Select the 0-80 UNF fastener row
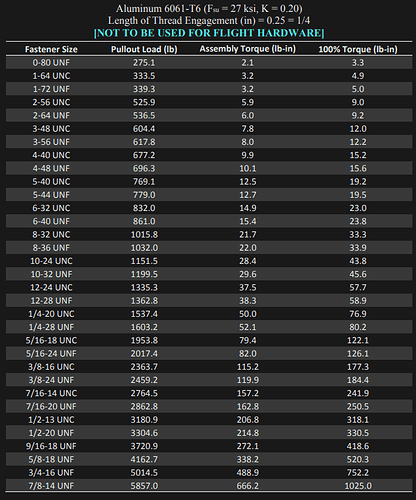 [x=209, y=63]
